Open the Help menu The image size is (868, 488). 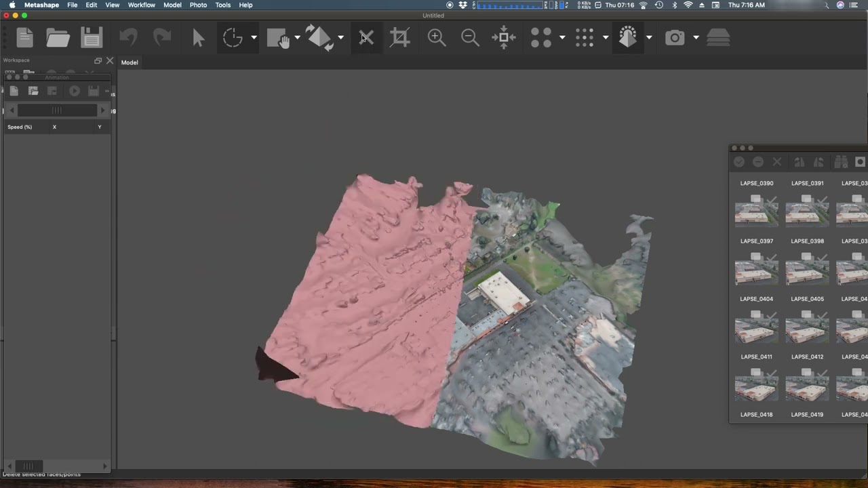(x=245, y=5)
